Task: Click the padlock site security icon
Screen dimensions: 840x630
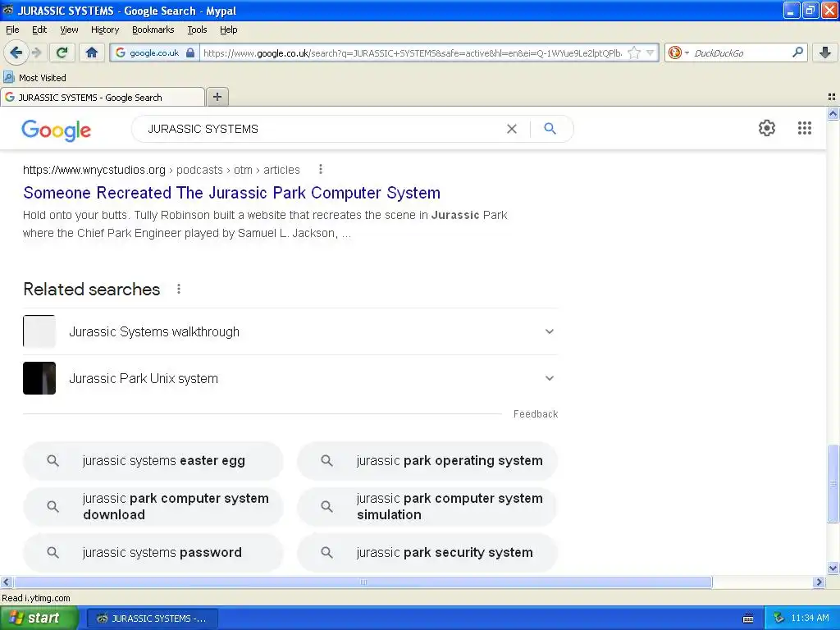Action: (x=190, y=52)
